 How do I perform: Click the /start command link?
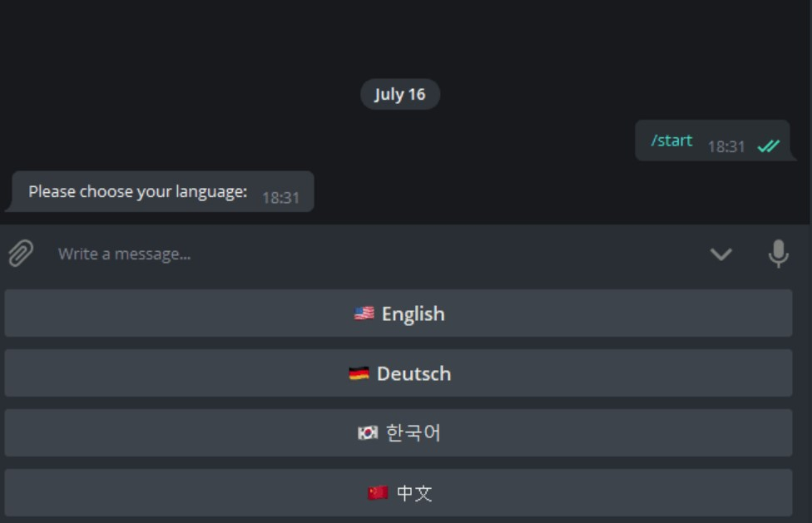671,141
